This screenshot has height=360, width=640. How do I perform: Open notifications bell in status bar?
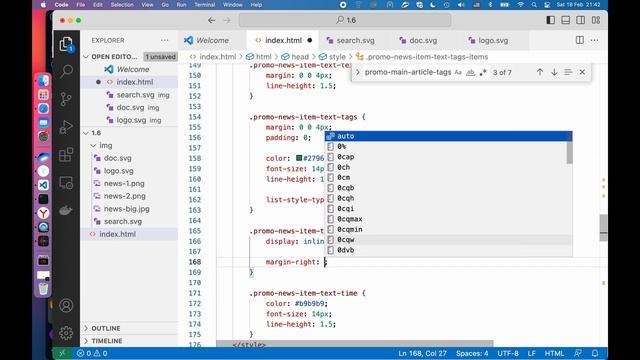tap(595, 353)
